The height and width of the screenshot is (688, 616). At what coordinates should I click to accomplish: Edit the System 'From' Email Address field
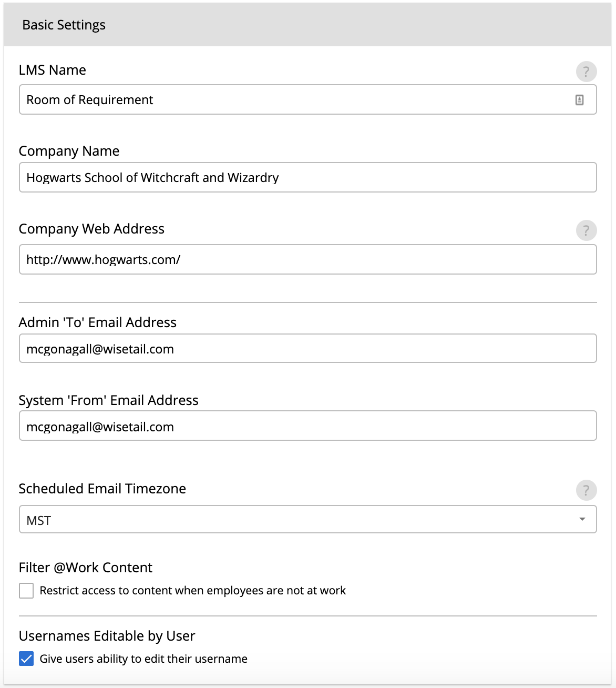(308, 426)
